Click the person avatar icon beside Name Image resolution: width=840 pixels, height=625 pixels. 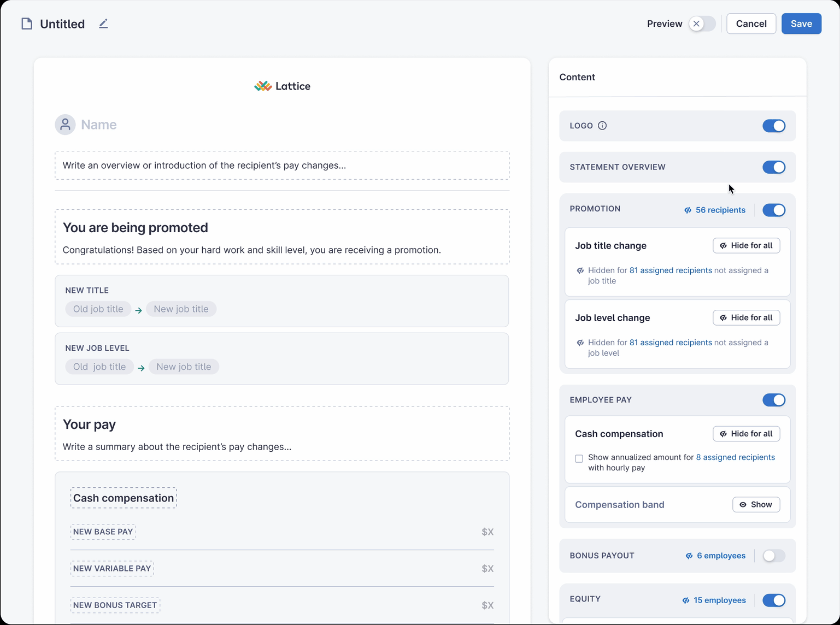coord(65,125)
